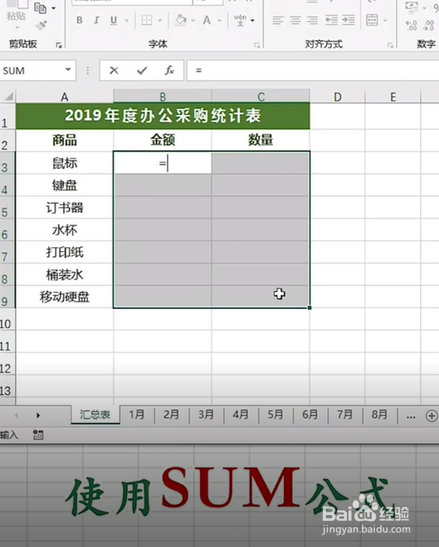This screenshot has height=547, width=439.
Task: Toggle bold formatting in the font group
Action: [80, 20]
